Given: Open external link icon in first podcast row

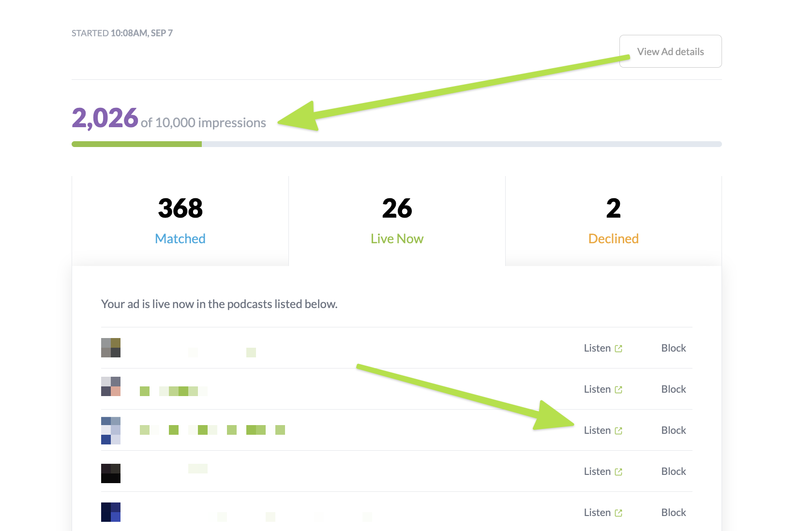Looking at the screenshot, I should [x=618, y=349].
